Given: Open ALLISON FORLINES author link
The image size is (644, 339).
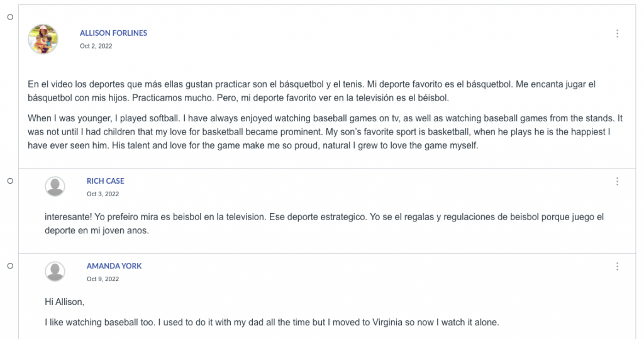Looking at the screenshot, I should [113, 33].
